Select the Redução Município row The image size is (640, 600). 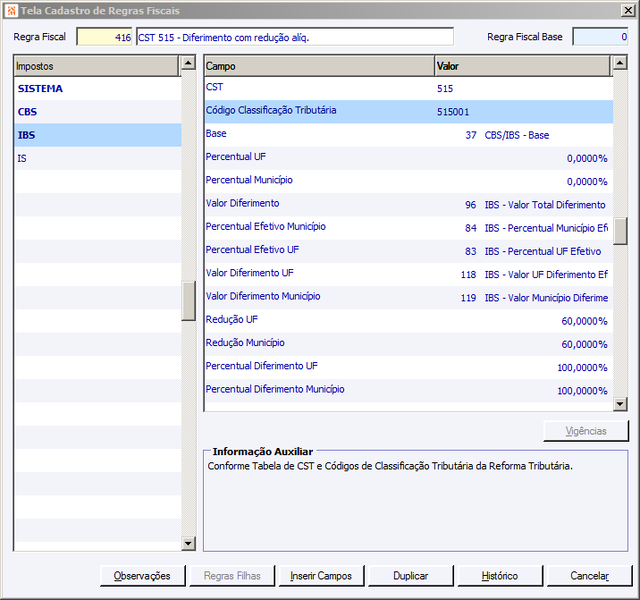pyautogui.click(x=409, y=344)
